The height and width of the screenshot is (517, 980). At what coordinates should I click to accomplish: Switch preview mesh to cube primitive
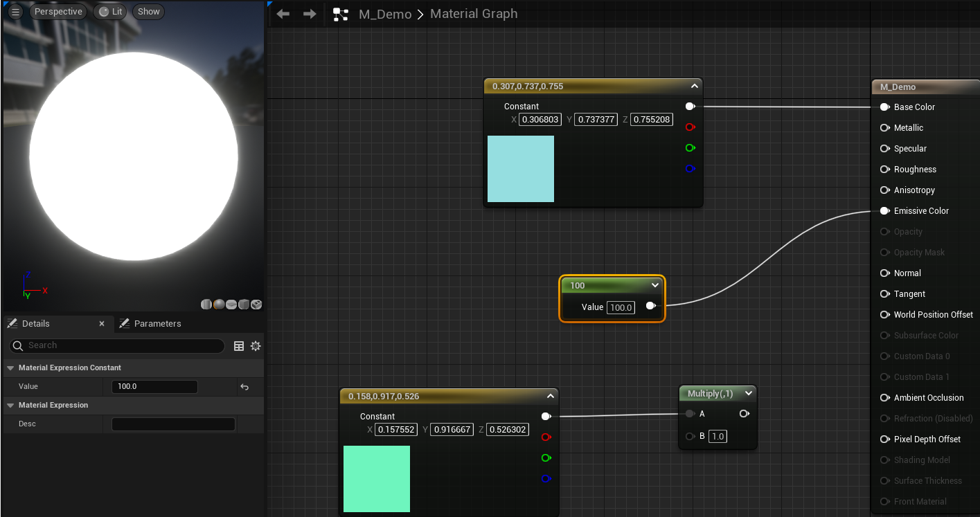[x=244, y=305]
